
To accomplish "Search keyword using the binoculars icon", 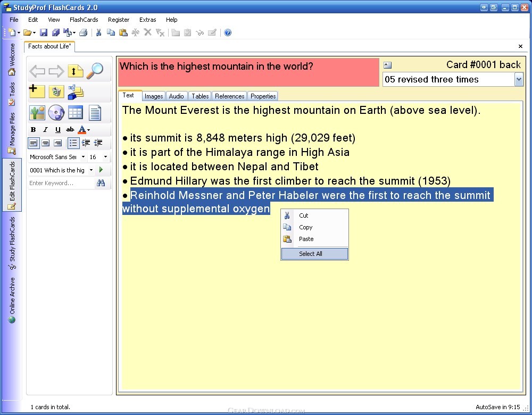I will click(x=101, y=183).
